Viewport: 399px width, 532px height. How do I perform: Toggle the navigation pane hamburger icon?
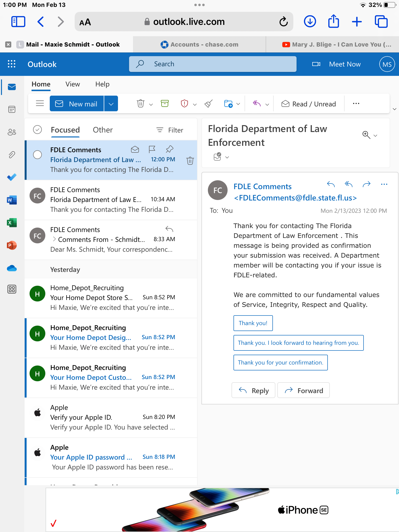(x=40, y=103)
